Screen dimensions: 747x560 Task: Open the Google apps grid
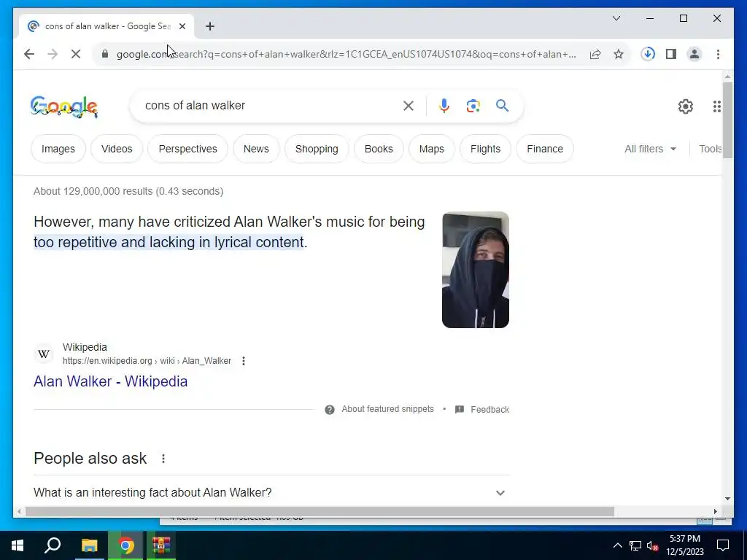click(x=716, y=106)
